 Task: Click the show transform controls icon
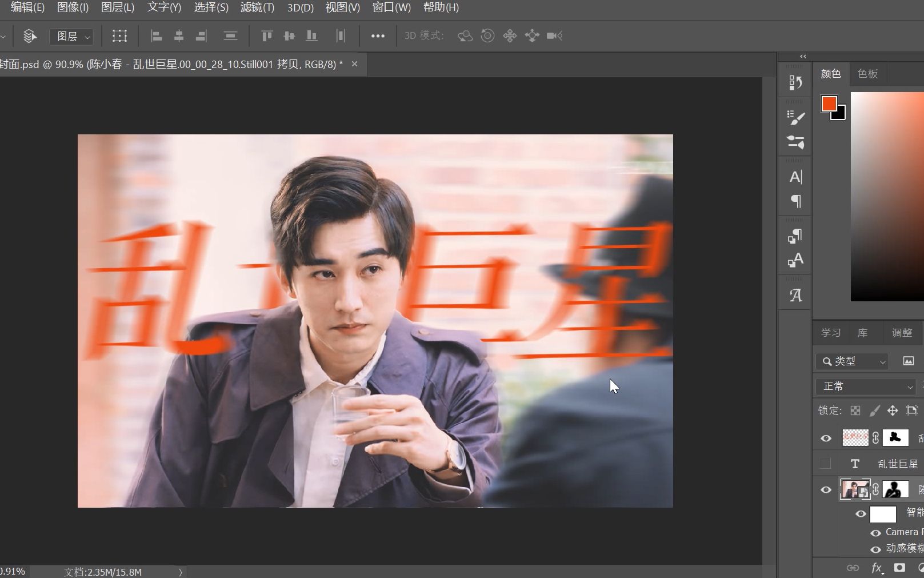pyautogui.click(x=119, y=36)
